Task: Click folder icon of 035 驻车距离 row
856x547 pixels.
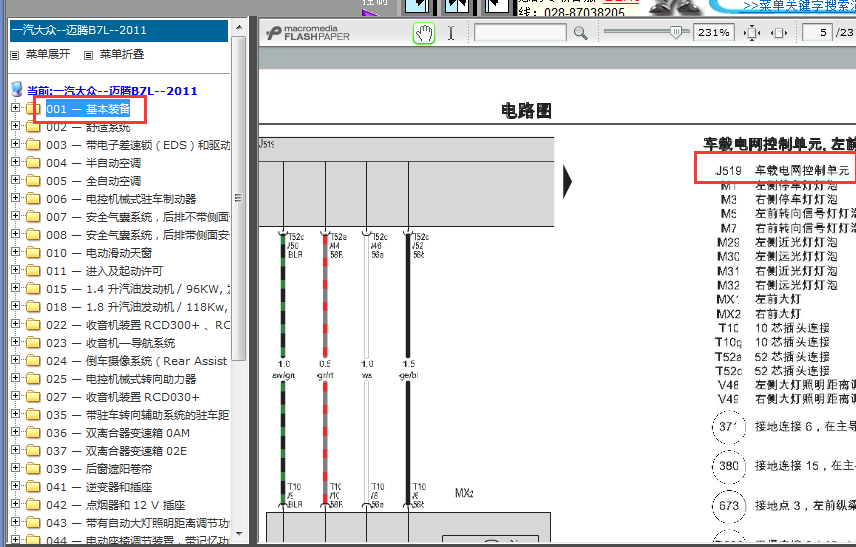Action: click(x=33, y=415)
